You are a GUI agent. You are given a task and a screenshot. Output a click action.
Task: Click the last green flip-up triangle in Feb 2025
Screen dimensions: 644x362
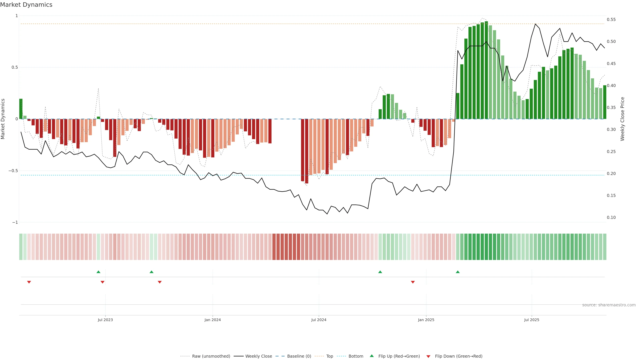tap(458, 272)
